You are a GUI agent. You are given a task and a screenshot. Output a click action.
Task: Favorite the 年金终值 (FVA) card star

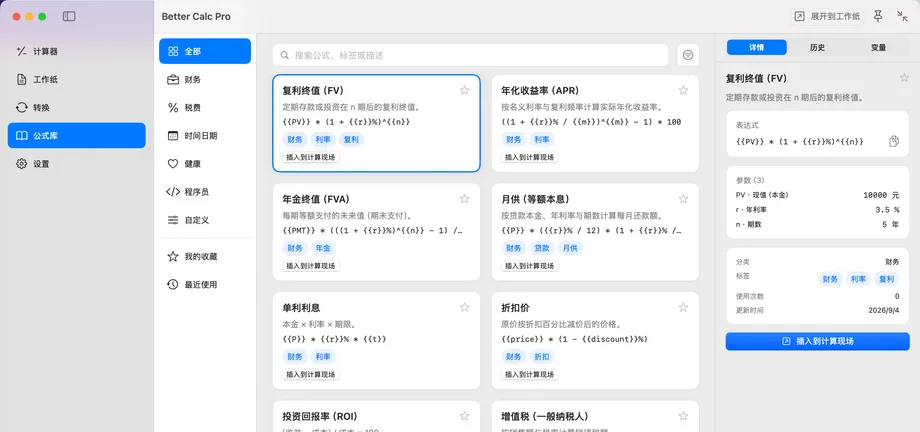[465, 198]
